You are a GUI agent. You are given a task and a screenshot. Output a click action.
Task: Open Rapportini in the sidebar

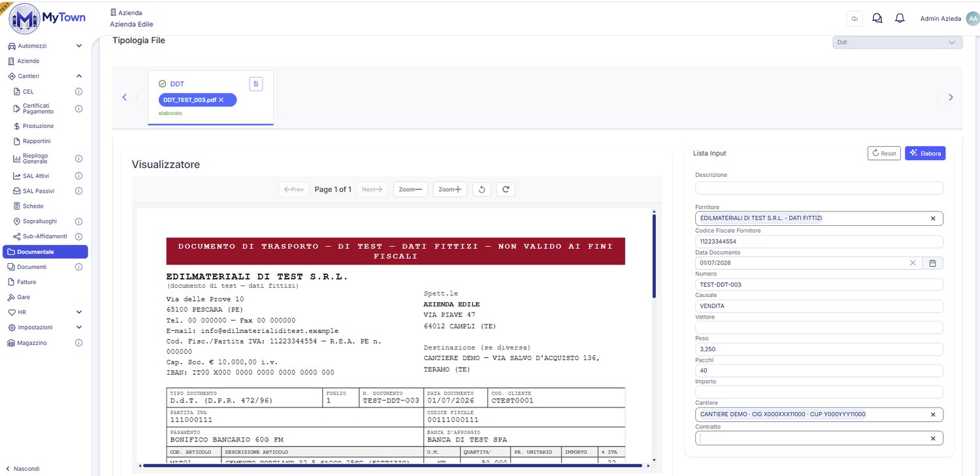click(36, 141)
